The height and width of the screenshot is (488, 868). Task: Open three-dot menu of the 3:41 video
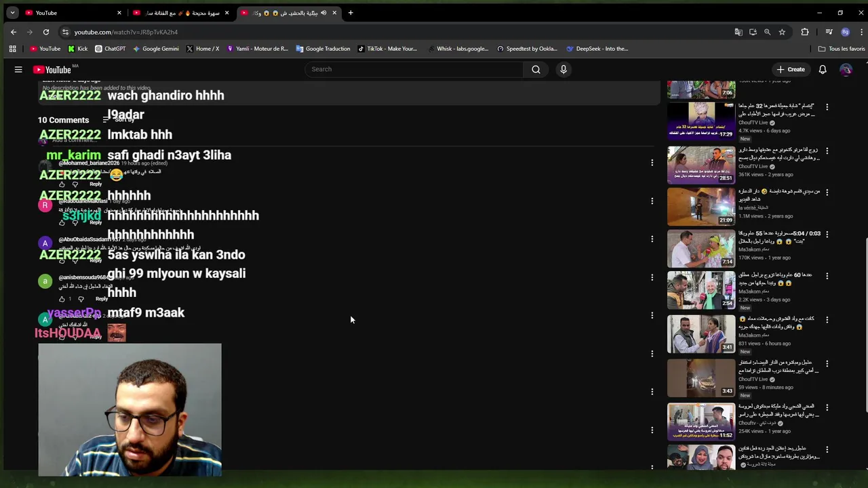[x=827, y=320]
